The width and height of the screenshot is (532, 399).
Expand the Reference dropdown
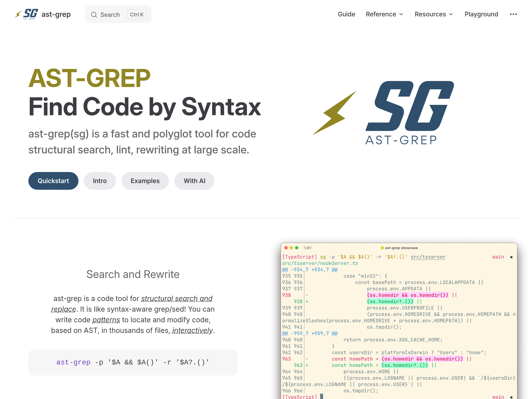click(x=384, y=14)
